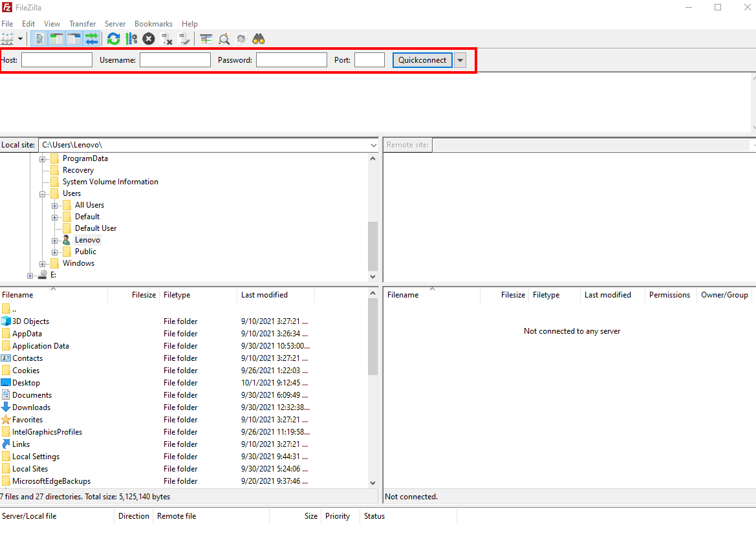Expand the Windows folder node
The image size is (756, 542).
43,265
